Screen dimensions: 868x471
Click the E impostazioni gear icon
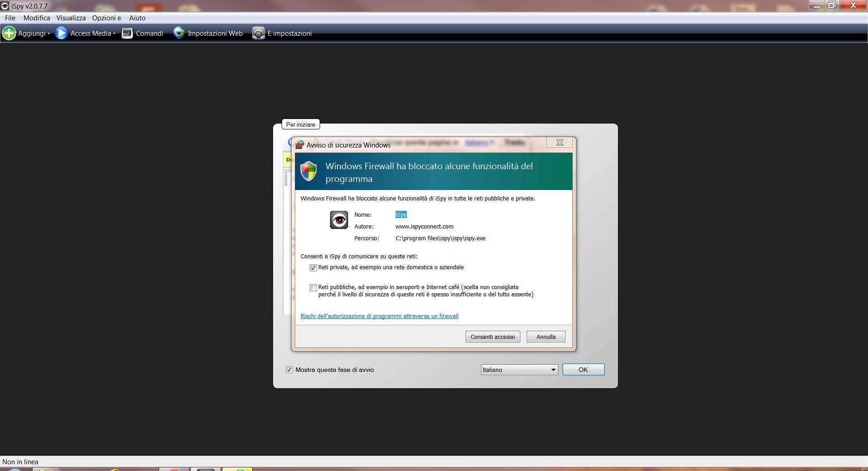pyautogui.click(x=259, y=33)
